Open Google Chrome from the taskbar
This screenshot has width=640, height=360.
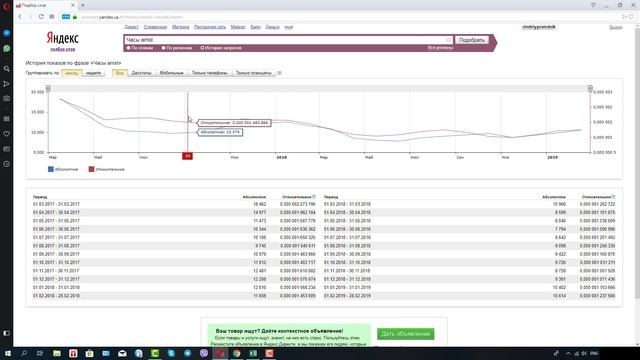(237, 353)
